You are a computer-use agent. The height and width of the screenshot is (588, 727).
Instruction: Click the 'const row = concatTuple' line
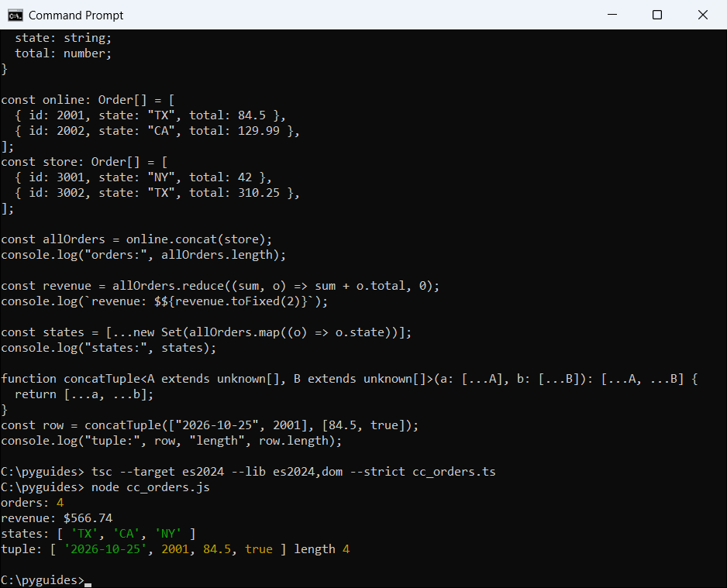(209, 425)
